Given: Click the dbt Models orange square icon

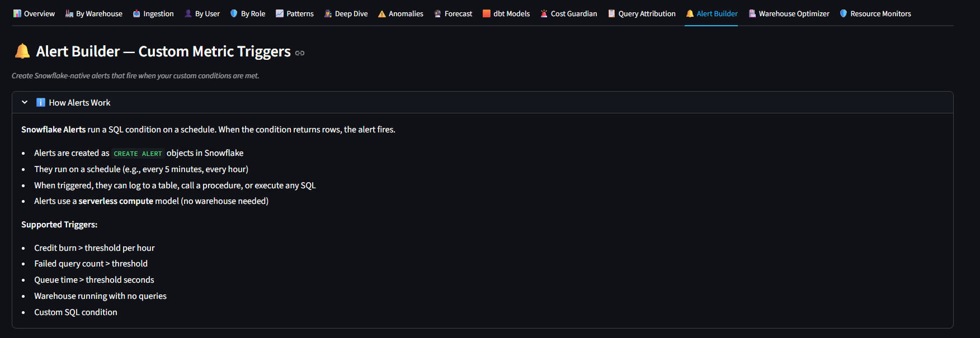Looking at the screenshot, I should pos(487,13).
